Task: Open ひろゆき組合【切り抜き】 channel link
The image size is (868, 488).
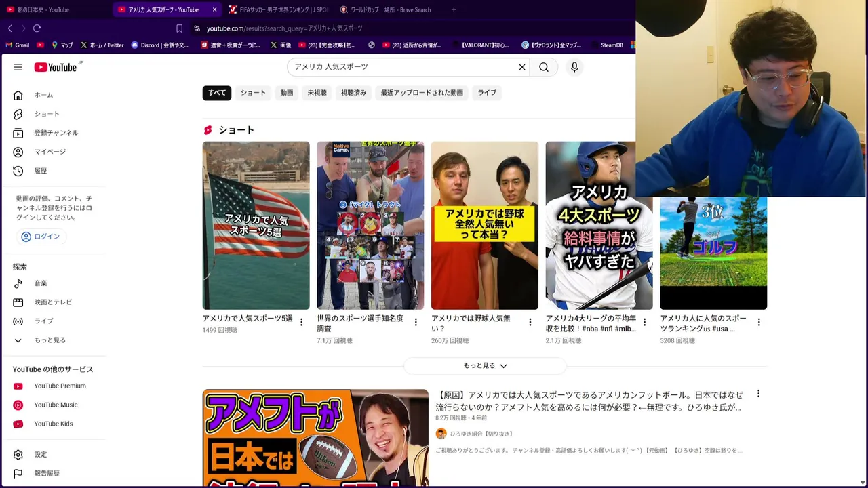Action: click(x=481, y=434)
